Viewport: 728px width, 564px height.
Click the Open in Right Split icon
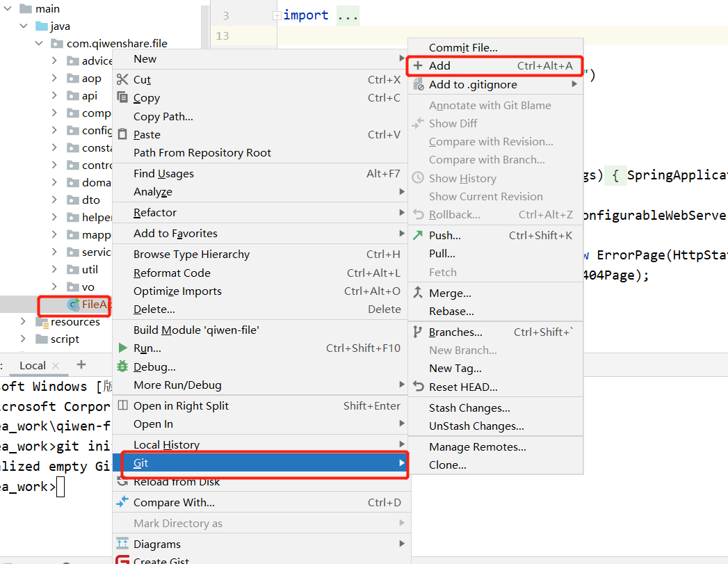pyautogui.click(x=122, y=405)
